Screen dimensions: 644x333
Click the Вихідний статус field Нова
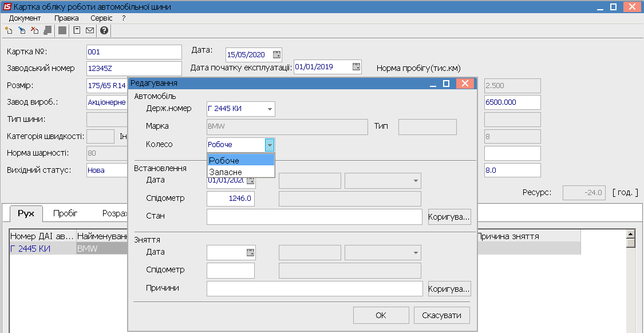[x=107, y=170]
